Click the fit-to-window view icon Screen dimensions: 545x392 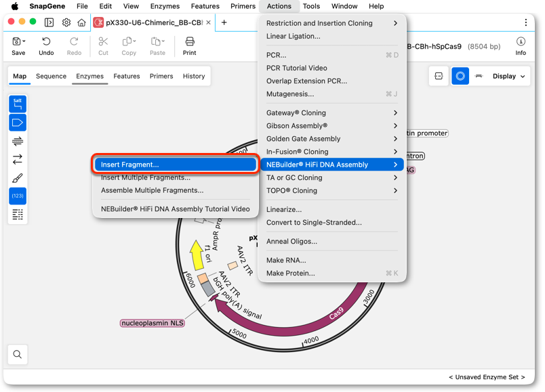click(x=439, y=76)
